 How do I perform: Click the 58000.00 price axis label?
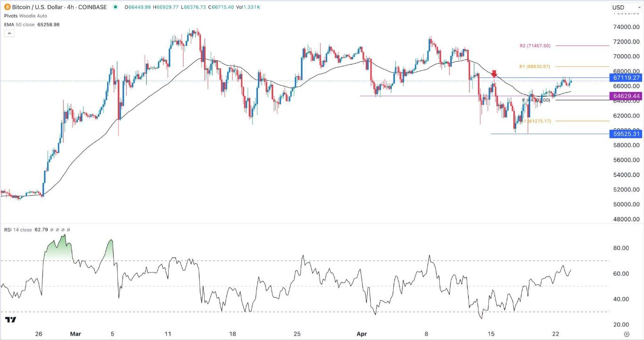(x=626, y=145)
